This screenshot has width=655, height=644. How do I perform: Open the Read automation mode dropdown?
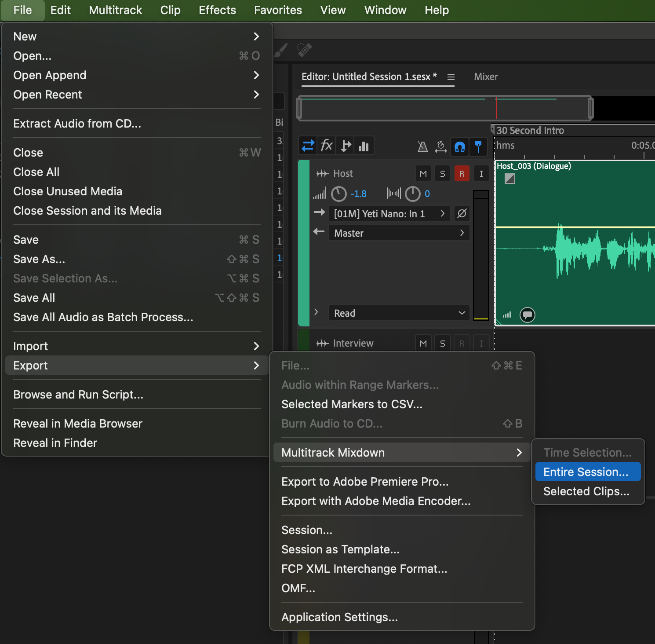pyautogui.click(x=399, y=313)
